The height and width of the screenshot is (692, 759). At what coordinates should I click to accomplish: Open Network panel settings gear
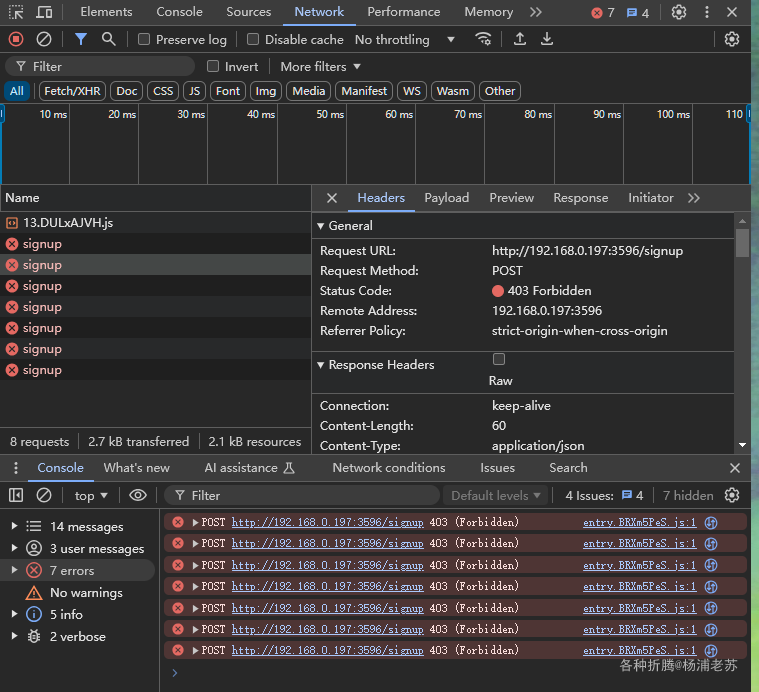coord(732,39)
